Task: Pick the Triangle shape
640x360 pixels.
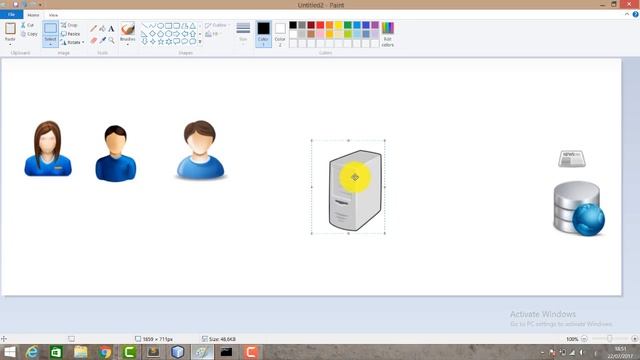Action: [x=192, y=26]
